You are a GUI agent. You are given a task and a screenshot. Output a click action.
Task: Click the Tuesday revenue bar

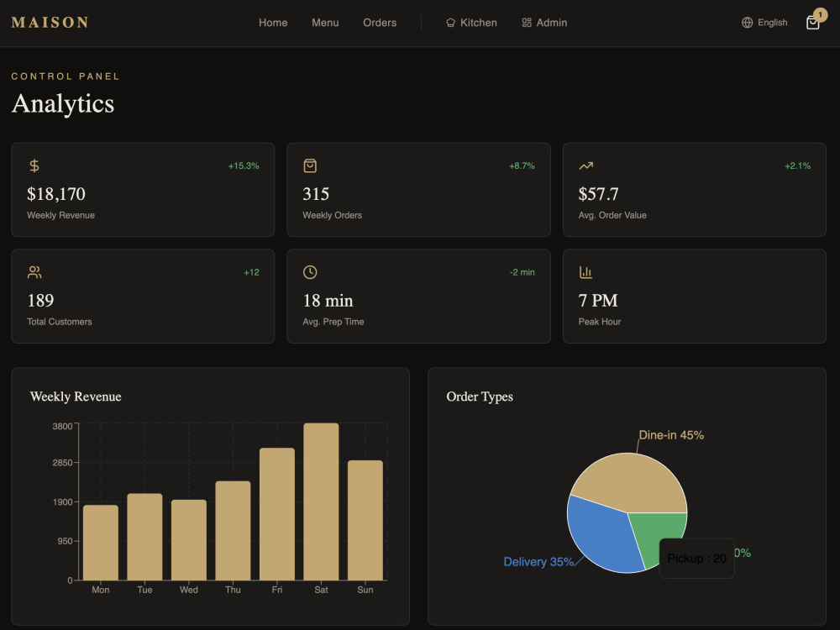(144, 537)
